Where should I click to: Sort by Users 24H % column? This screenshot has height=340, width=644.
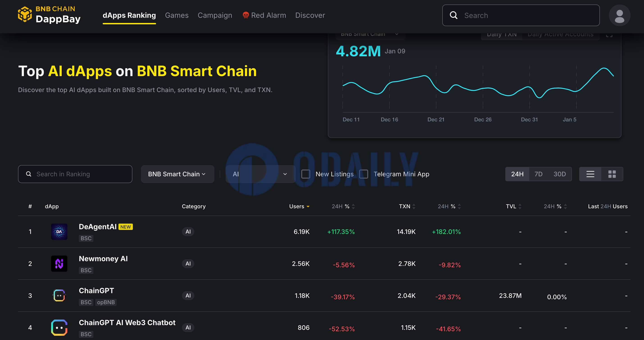[x=354, y=206]
